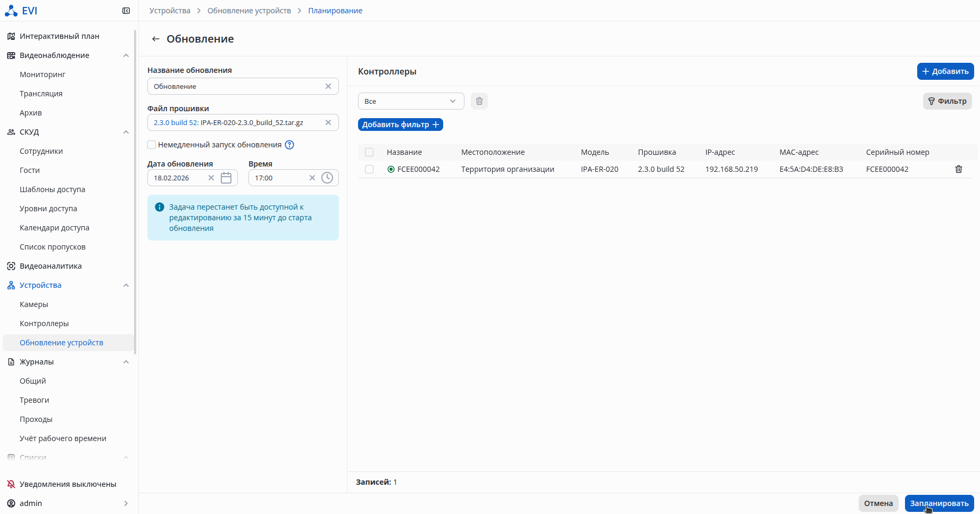The image size is (980, 514).
Task: Open the clock time picker icon
Action: click(327, 178)
